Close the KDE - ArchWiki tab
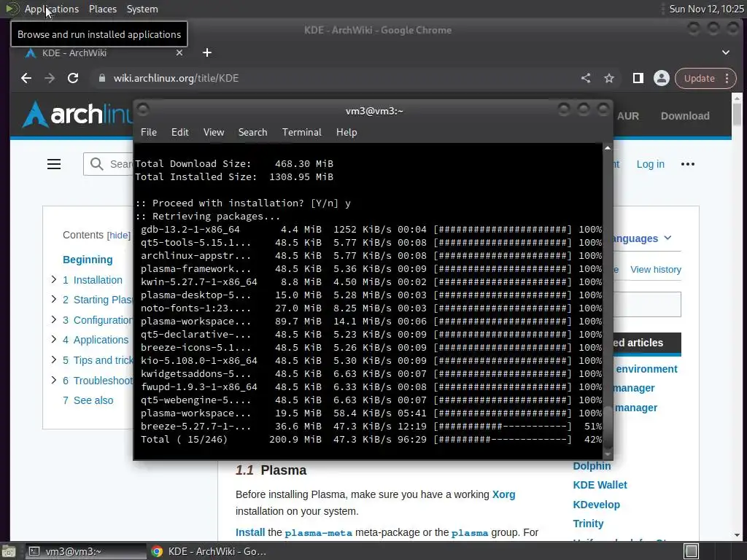This screenshot has height=560, width=747. coord(179,52)
